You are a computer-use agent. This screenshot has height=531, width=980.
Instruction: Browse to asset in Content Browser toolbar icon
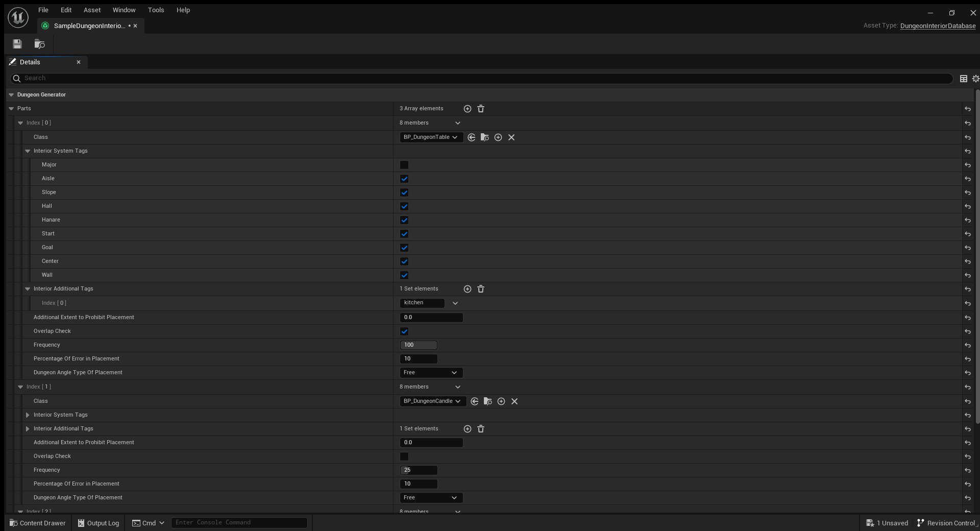point(39,44)
